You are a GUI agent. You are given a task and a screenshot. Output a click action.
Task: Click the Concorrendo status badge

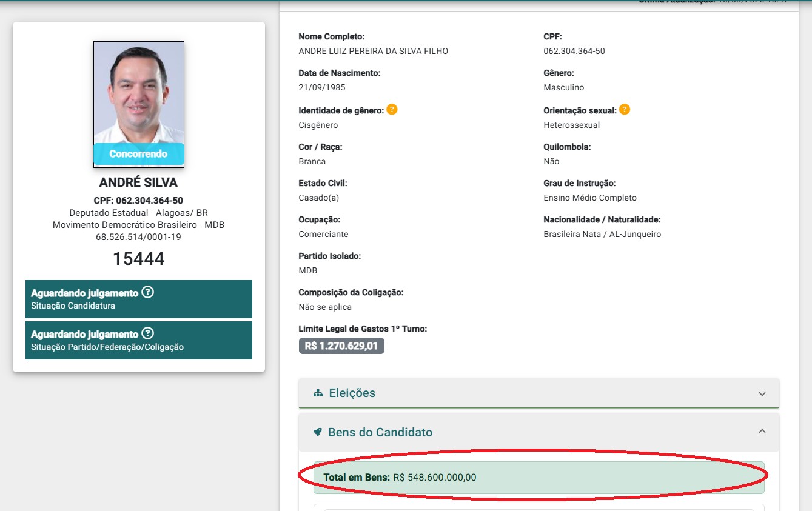[x=138, y=154]
